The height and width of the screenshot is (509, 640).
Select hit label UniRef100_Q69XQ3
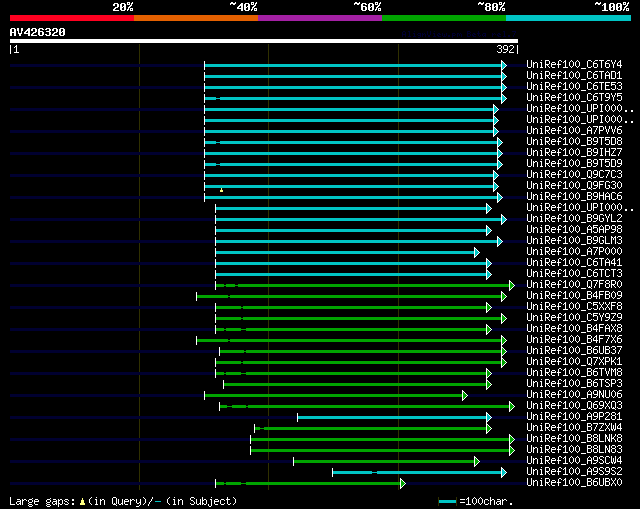coord(574,406)
